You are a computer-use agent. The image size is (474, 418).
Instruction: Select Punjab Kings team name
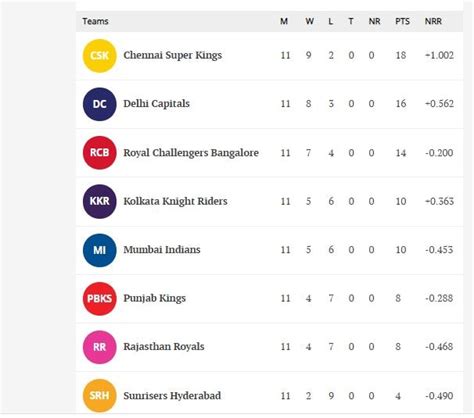(x=155, y=298)
